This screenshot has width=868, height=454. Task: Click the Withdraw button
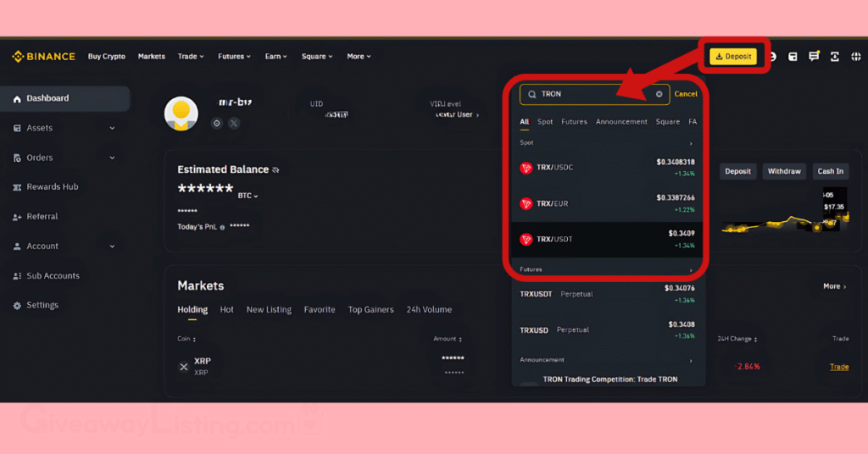coord(784,171)
